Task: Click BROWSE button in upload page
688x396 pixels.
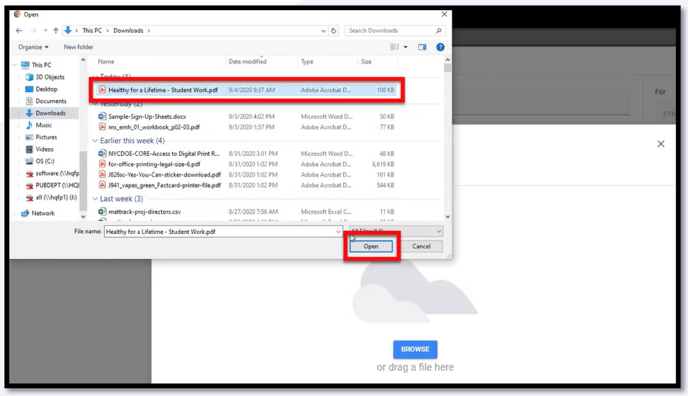Action: (x=415, y=350)
